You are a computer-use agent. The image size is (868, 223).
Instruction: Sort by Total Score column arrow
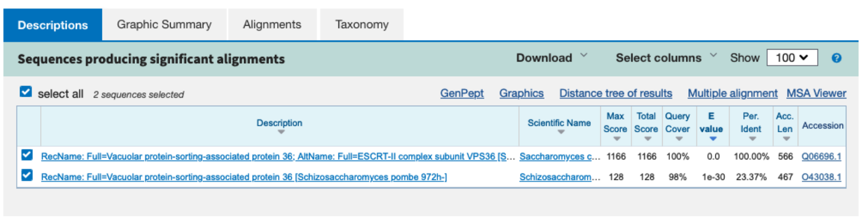(x=648, y=139)
